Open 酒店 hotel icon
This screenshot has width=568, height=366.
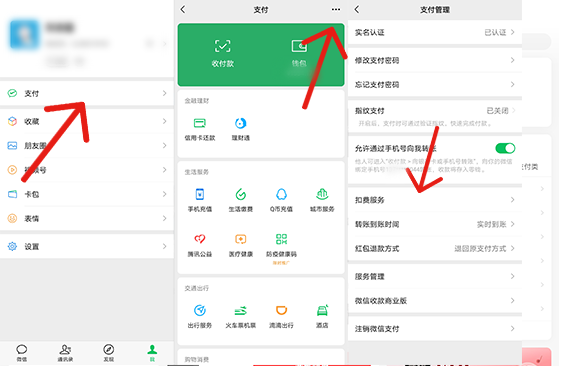[322, 310]
